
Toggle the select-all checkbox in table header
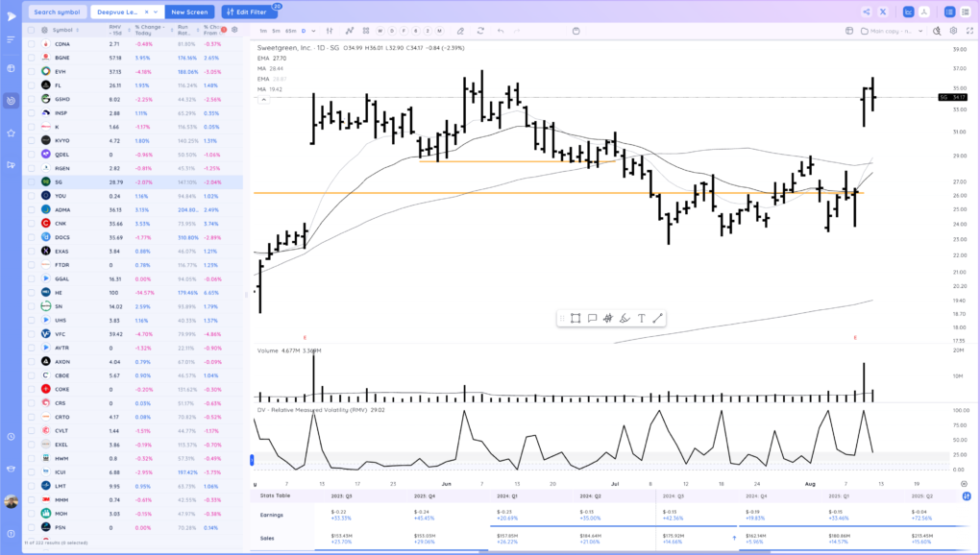coord(31,30)
